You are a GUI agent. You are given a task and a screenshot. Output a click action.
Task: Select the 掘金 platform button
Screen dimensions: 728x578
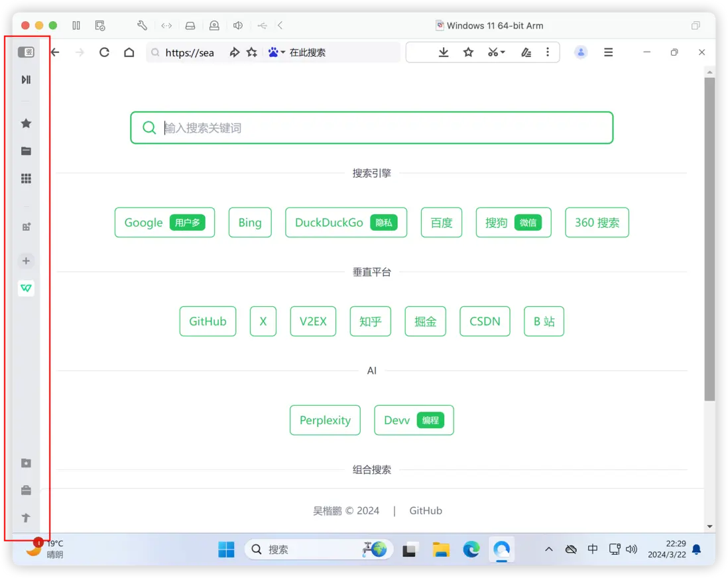pyautogui.click(x=425, y=321)
